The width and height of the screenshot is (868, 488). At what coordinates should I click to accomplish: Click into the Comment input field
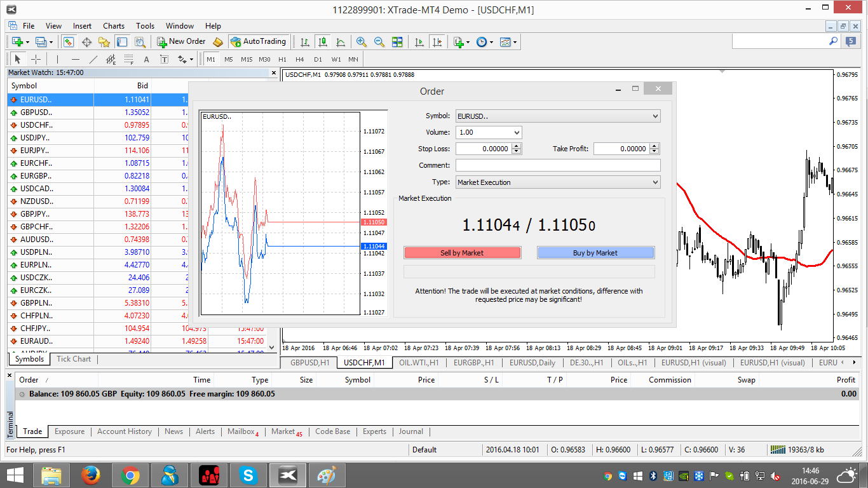pyautogui.click(x=558, y=165)
